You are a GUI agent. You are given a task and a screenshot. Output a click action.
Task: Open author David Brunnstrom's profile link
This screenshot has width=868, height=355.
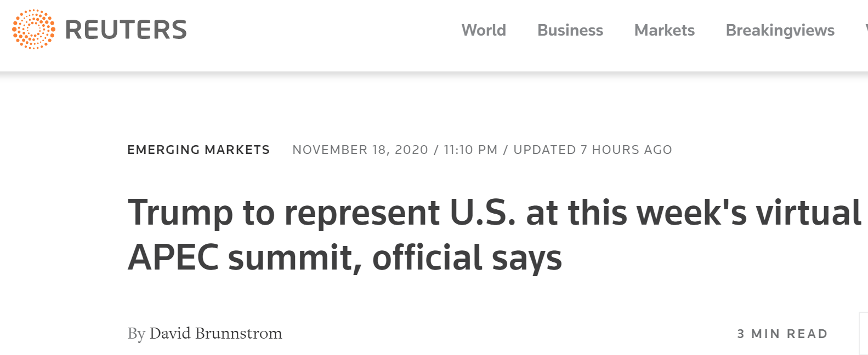[215, 334]
